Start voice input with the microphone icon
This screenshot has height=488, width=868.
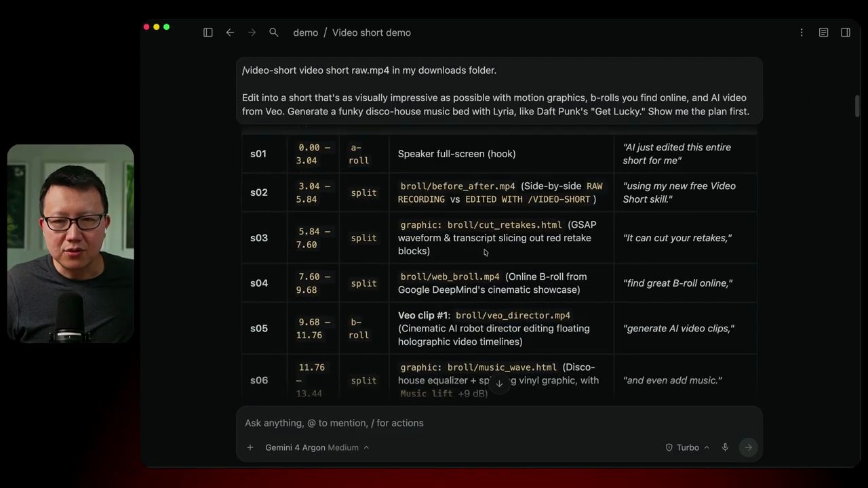click(x=725, y=447)
